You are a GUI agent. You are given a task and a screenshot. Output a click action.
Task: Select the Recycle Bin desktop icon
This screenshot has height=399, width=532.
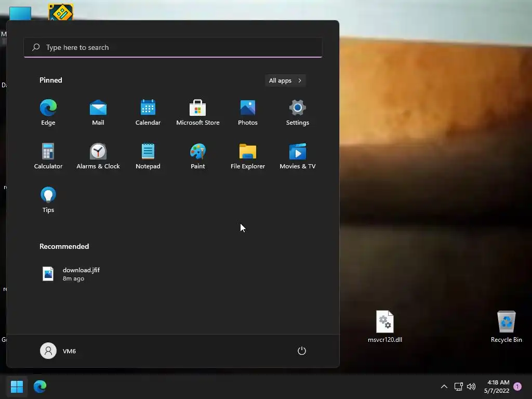(x=506, y=326)
